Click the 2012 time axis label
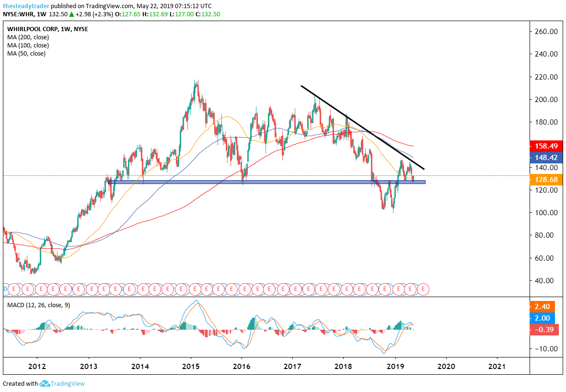566x392 pixels. pyautogui.click(x=37, y=367)
